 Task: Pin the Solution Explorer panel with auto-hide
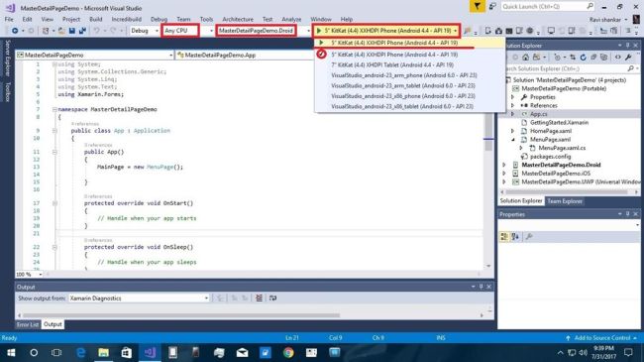click(x=627, y=46)
